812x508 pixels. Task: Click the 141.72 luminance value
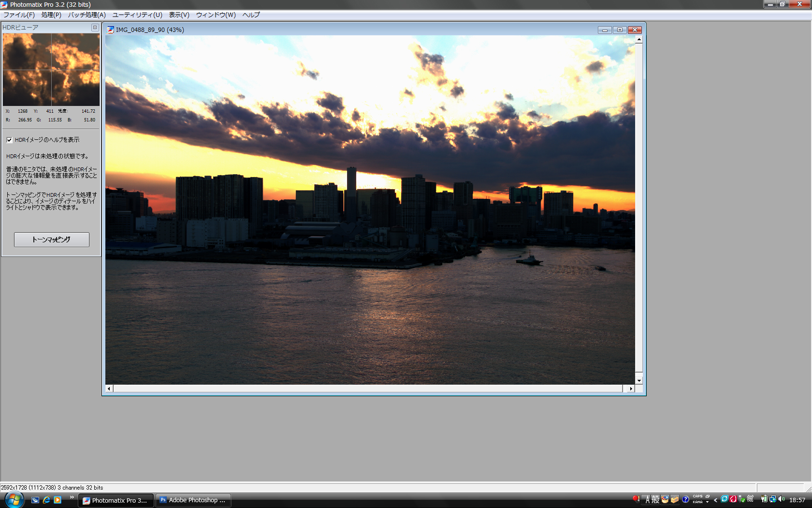88,111
